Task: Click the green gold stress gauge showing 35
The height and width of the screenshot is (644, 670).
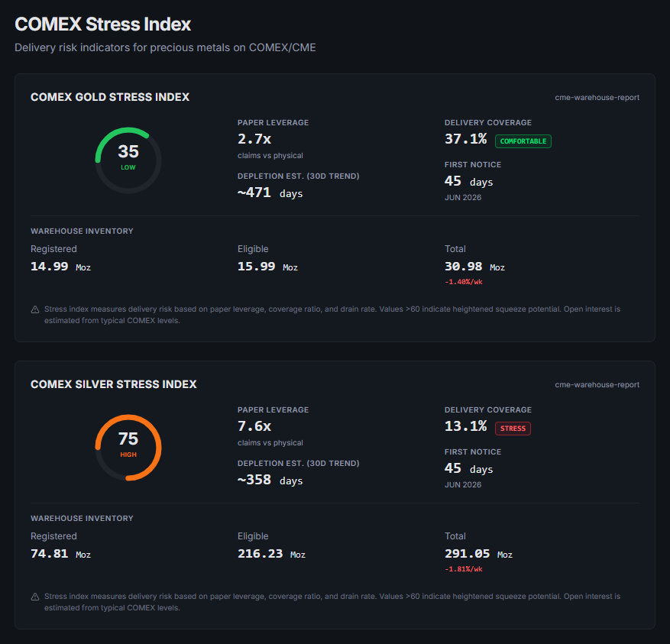Action: point(128,160)
